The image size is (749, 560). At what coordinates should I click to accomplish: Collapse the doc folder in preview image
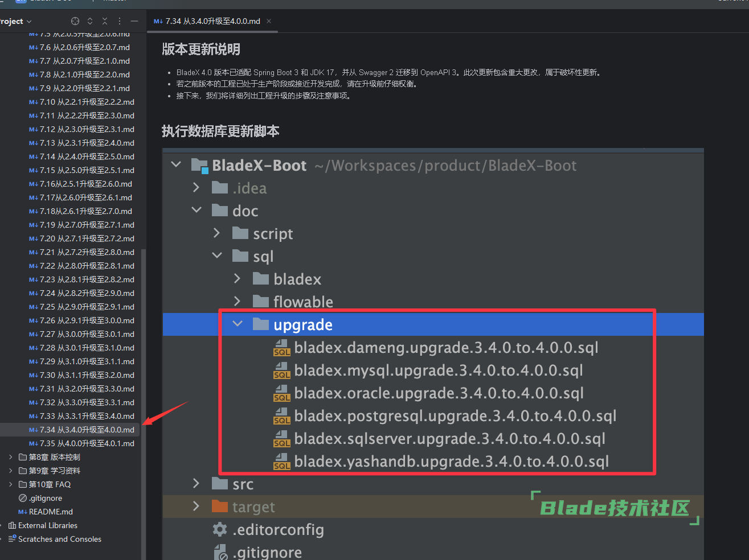click(x=197, y=210)
